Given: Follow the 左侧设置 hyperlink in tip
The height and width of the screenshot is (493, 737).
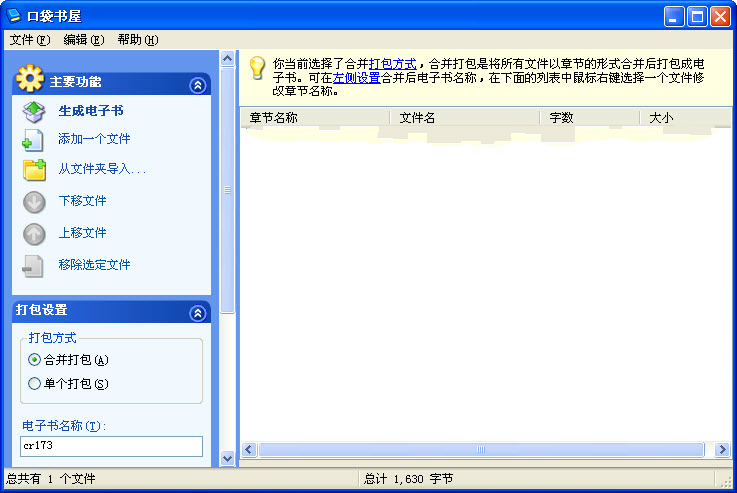Looking at the screenshot, I should [356, 78].
